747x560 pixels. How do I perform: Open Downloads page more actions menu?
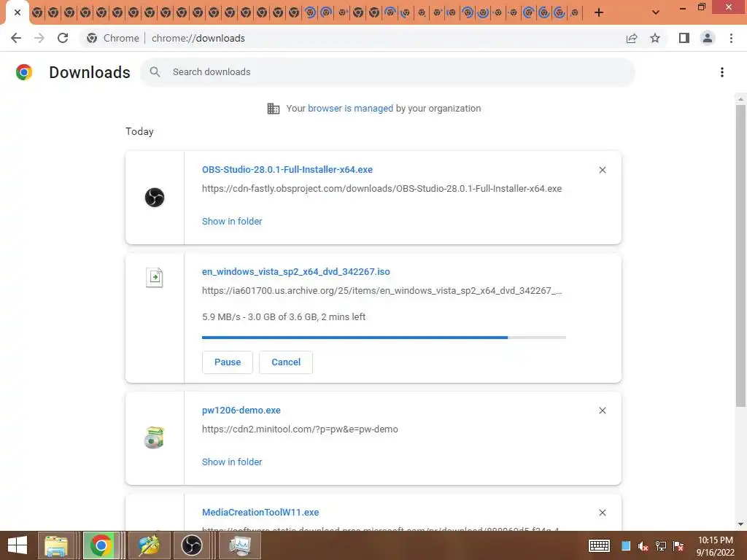(722, 72)
